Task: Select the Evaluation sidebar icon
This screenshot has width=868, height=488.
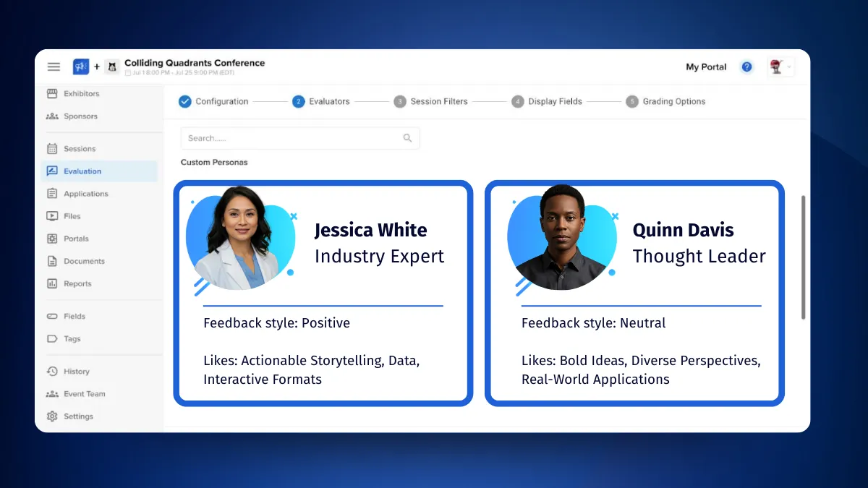Action: [x=52, y=171]
